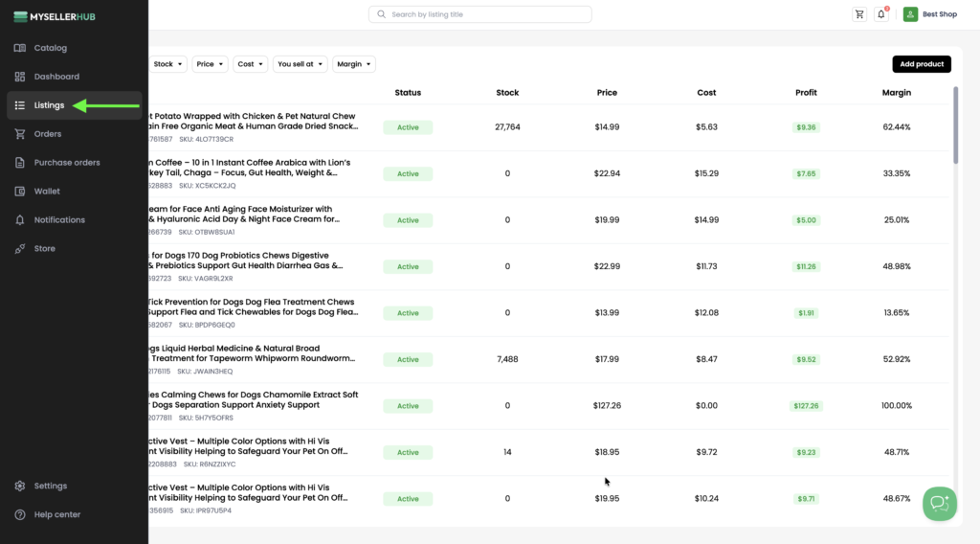Sort by Profit column header

click(806, 93)
